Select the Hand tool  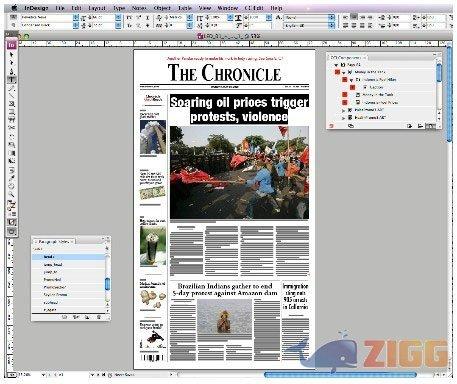[12, 186]
